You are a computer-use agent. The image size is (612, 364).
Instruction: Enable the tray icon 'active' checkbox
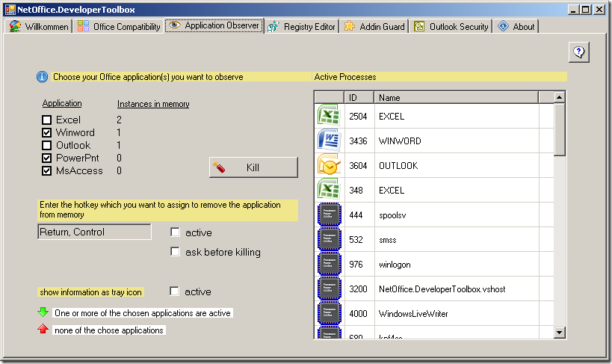click(175, 291)
